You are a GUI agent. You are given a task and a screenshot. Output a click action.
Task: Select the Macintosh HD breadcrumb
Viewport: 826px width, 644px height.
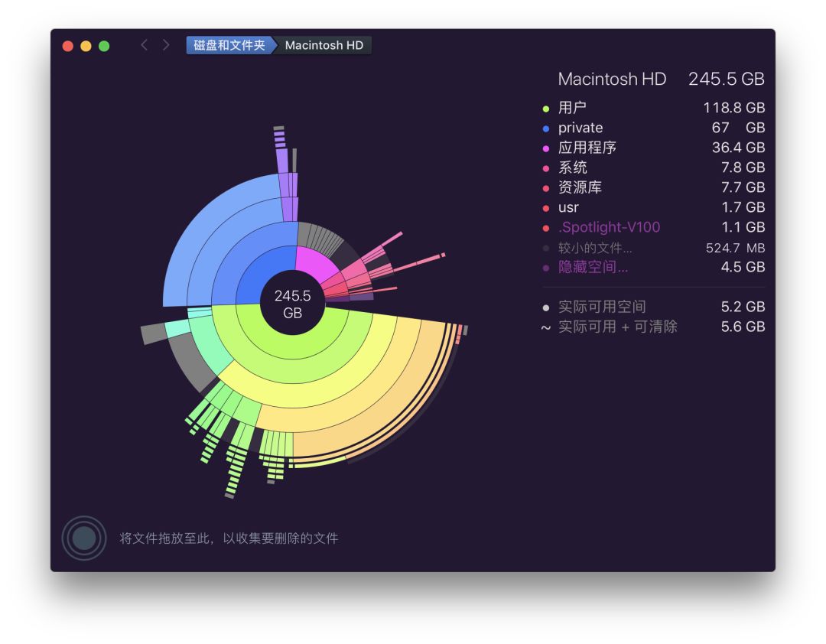coord(324,45)
